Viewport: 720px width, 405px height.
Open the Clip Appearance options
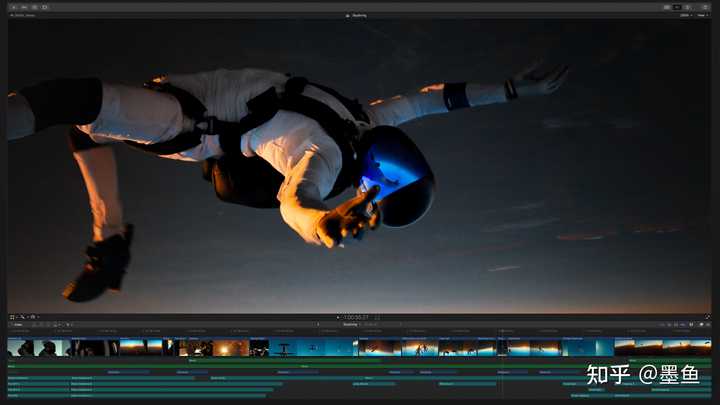pyautogui.click(x=691, y=325)
